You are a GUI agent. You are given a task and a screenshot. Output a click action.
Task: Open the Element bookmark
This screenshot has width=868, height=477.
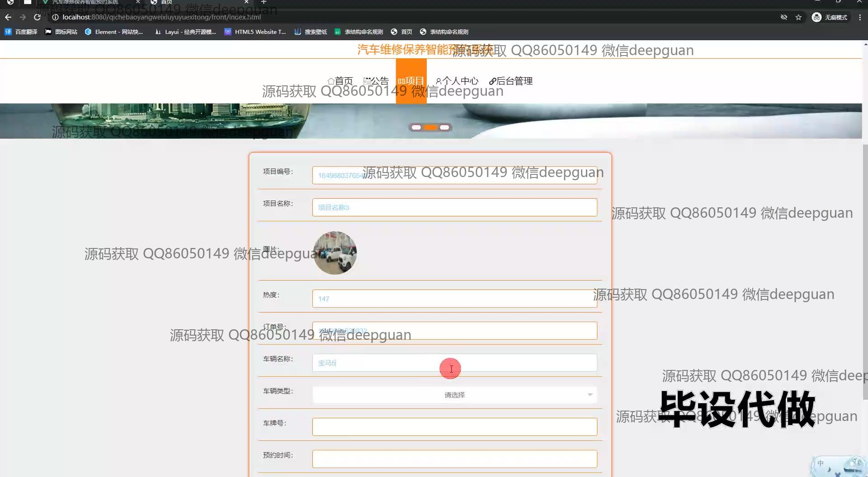113,32
